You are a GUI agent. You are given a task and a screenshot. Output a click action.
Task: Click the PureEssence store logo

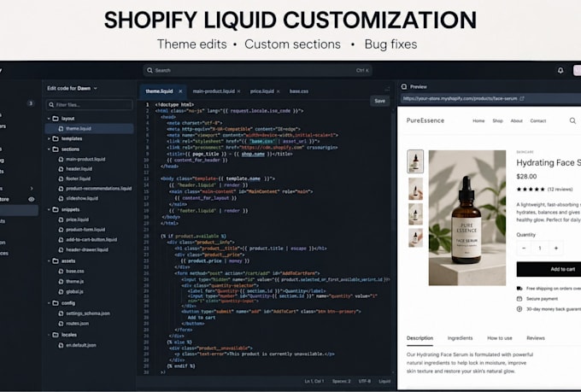point(425,120)
